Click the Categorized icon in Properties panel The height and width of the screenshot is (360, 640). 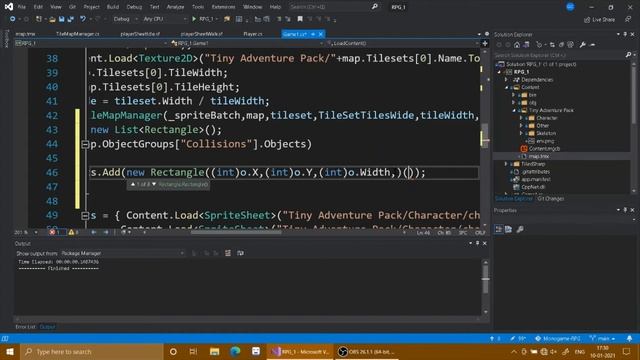coord(499,229)
